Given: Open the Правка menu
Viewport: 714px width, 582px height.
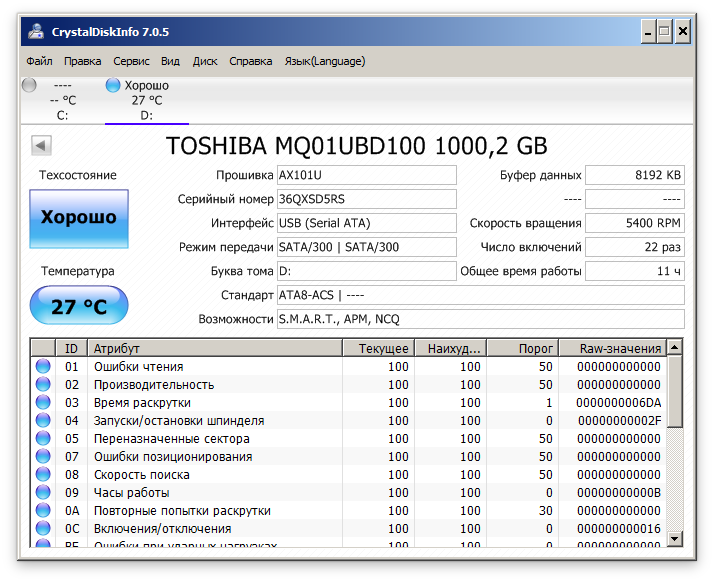Looking at the screenshot, I should 82,61.
